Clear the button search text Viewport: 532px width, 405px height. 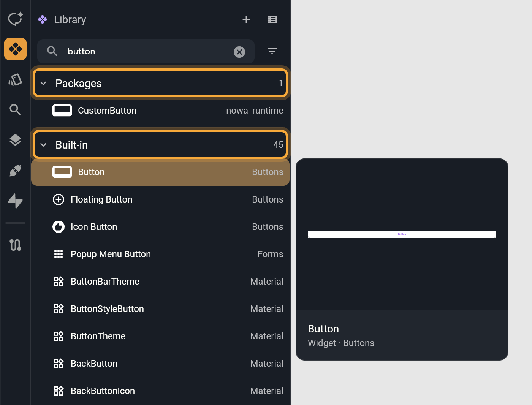(x=239, y=52)
